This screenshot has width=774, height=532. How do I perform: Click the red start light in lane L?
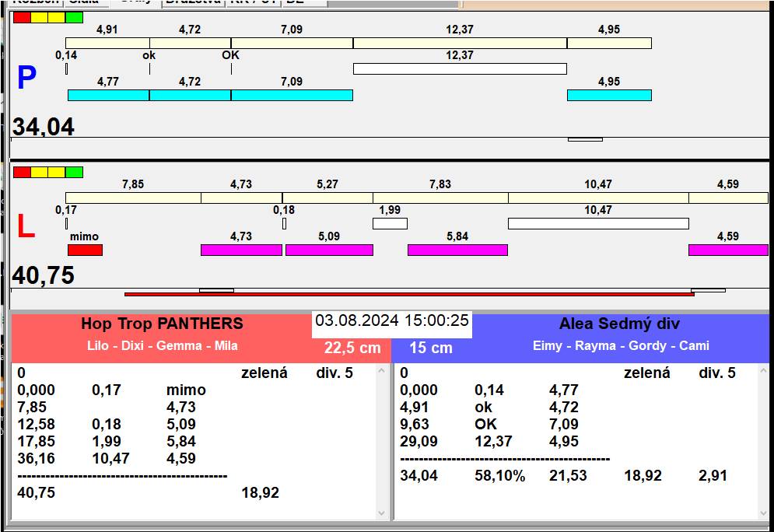[22, 172]
